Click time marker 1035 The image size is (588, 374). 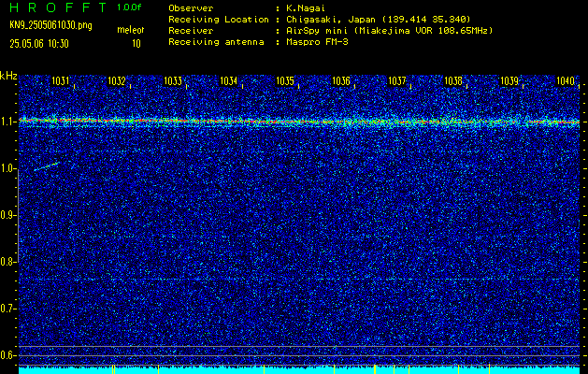point(285,80)
